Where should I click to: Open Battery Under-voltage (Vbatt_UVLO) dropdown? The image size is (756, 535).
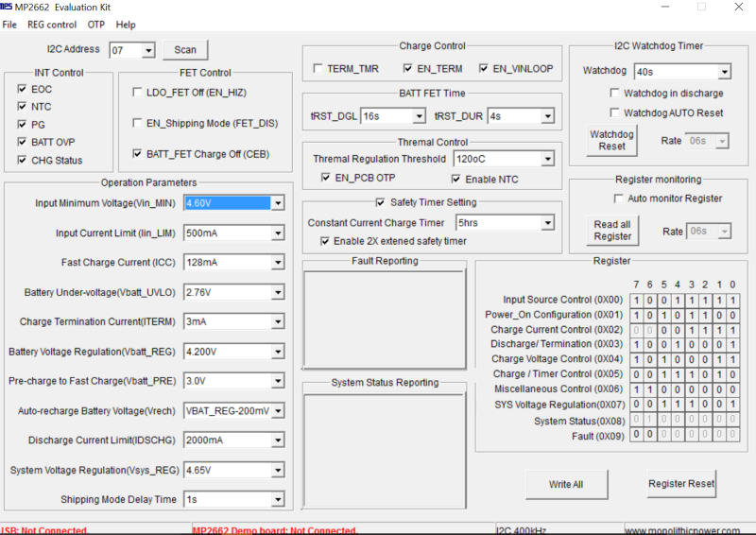pyautogui.click(x=278, y=292)
